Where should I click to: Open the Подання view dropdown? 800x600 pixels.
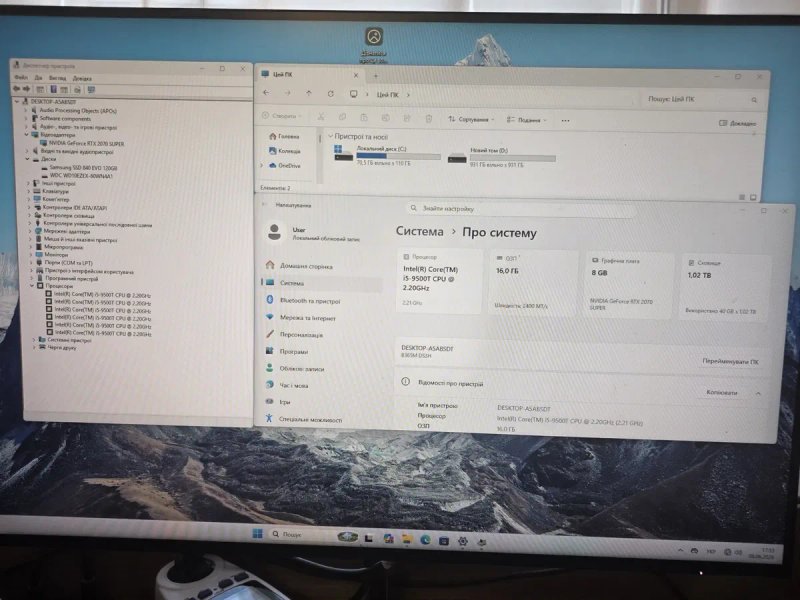pos(527,120)
